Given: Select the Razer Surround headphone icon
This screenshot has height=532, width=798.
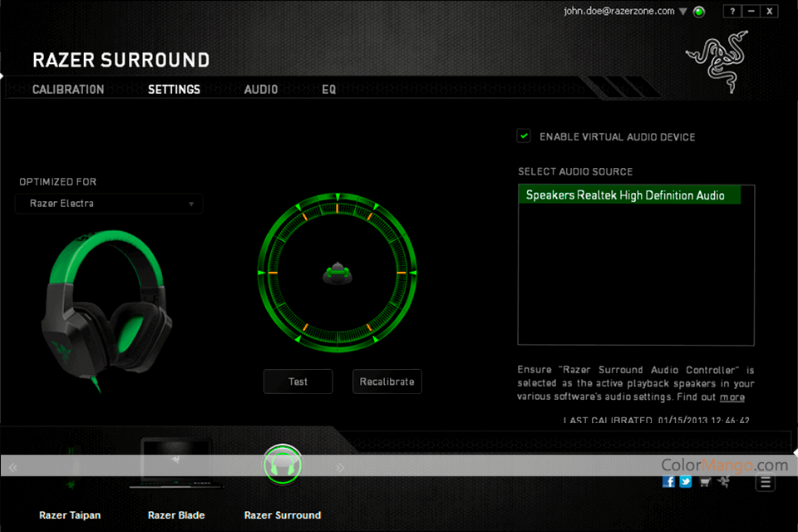Looking at the screenshot, I should (283, 465).
